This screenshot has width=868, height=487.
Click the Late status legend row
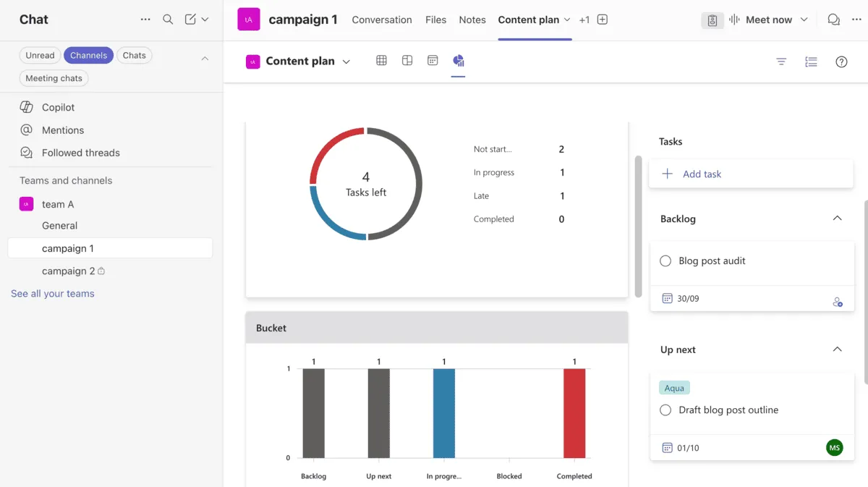(519, 196)
